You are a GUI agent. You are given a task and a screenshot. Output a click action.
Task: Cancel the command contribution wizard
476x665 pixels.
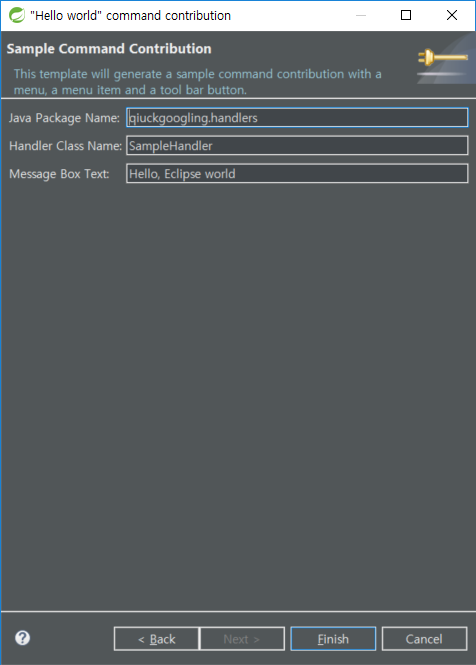pos(424,639)
